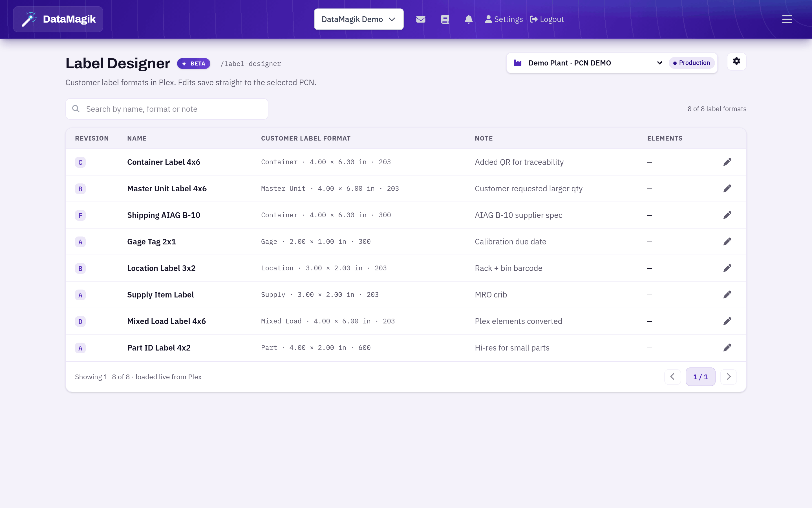Click the BETA badge
The image size is (812, 508).
pos(194,63)
